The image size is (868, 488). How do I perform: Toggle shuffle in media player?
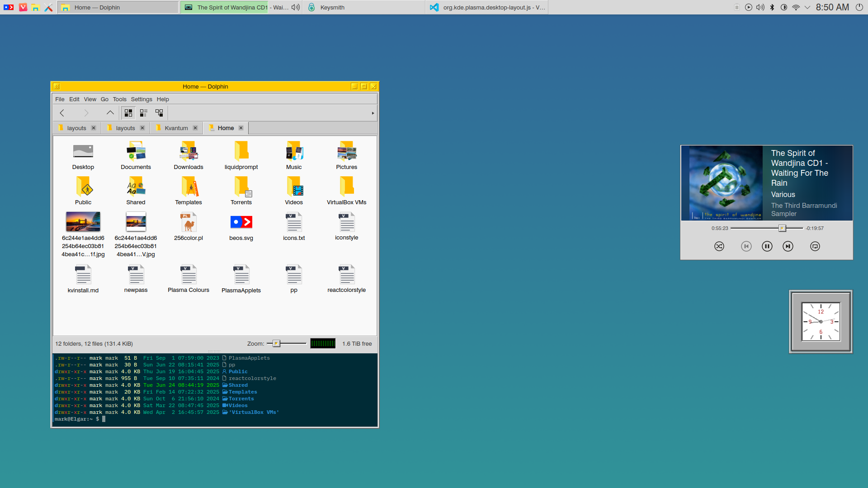719,246
